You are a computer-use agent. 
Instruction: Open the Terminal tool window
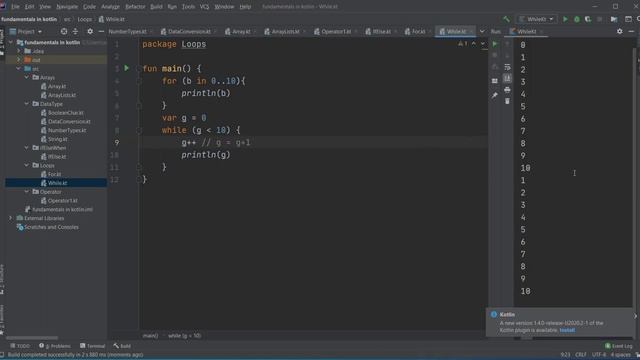[93, 346]
